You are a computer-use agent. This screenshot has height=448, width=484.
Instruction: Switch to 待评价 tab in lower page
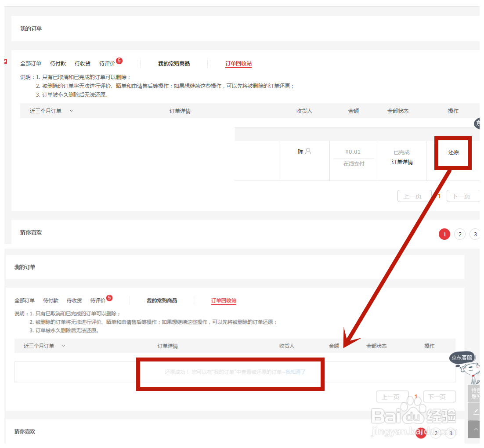(98, 300)
